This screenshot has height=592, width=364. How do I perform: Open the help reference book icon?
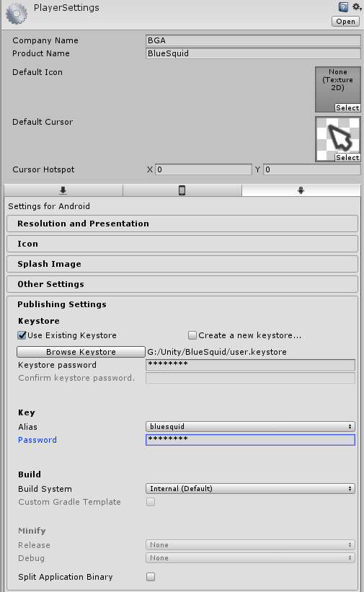[x=343, y=6]
